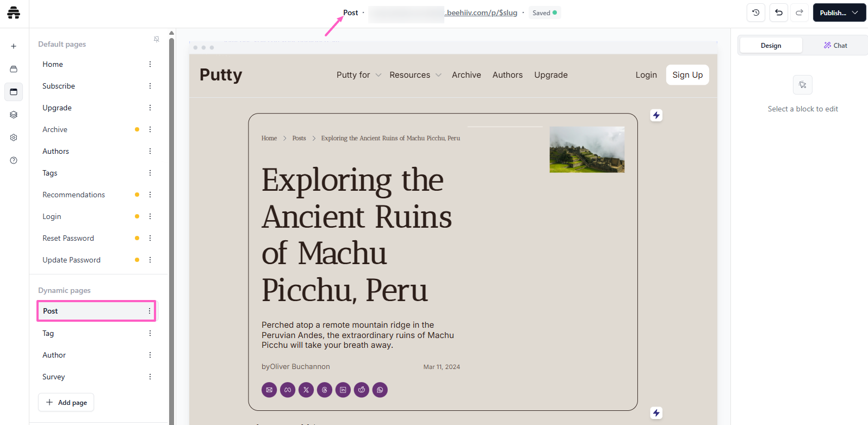Image resolution: width=868 pixels, height=425 pixels.
Task: Switch to the Chat tab
Action: pos(835,46)
